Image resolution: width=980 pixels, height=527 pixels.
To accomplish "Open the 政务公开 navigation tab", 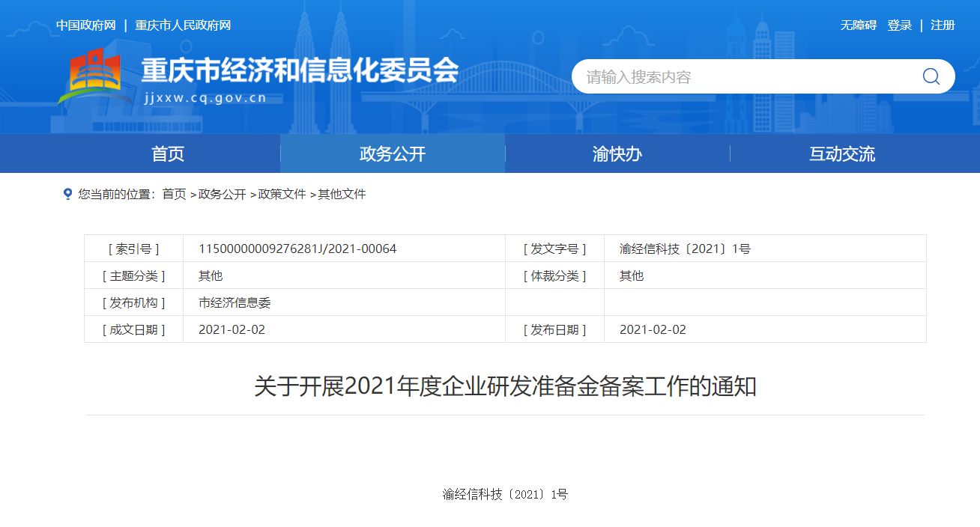I will (x=393, y=154).
